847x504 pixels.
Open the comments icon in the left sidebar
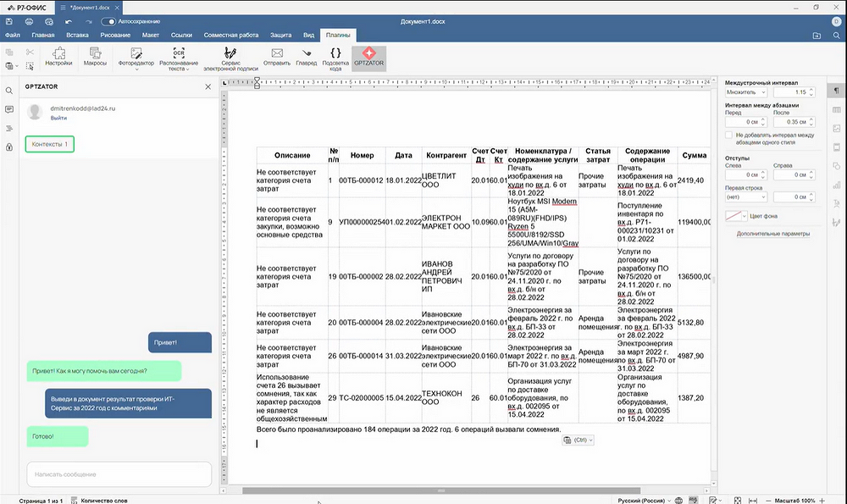click(x=9, y=109)
